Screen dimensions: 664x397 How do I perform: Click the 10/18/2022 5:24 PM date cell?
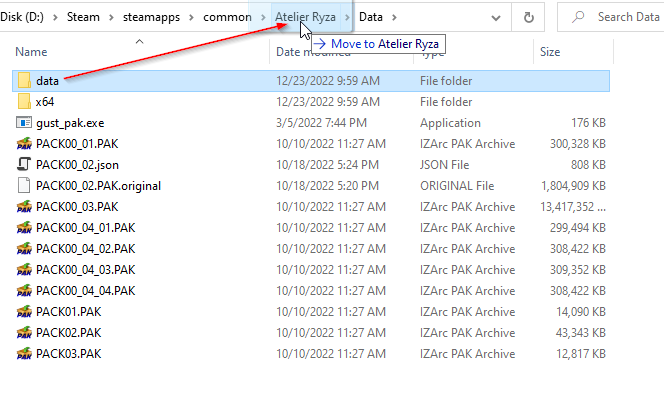(x=327, y=165)
